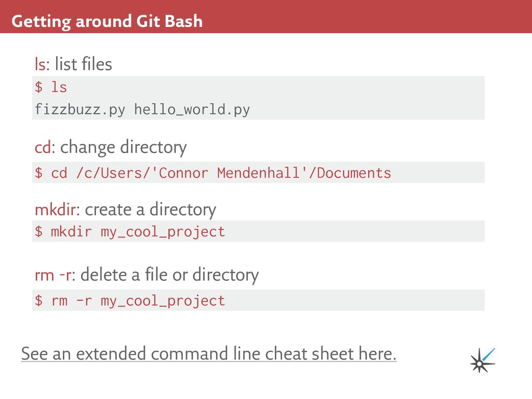Click the '$ ls' command line
Image resolution: width=532 pixels, height=399 pixels.
[x=51, y=87]
